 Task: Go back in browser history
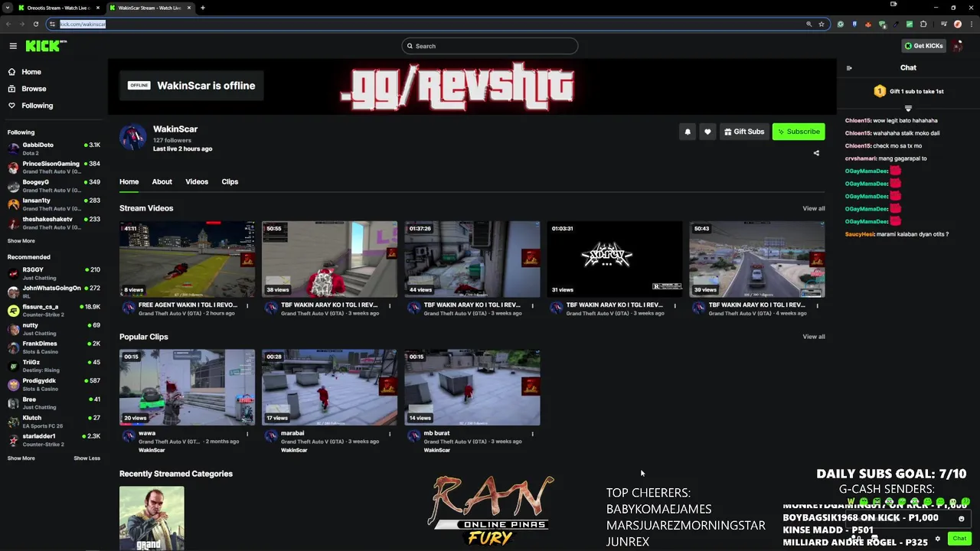8,24
